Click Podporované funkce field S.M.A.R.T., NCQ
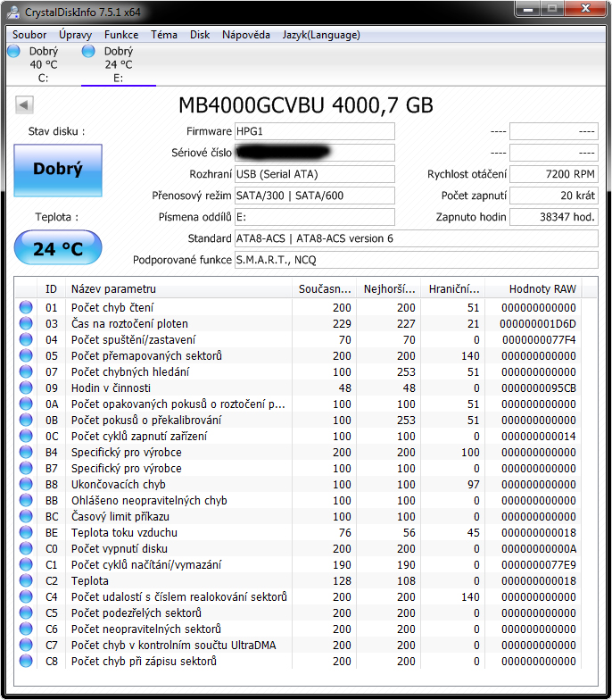 click(x=416, y=260)
